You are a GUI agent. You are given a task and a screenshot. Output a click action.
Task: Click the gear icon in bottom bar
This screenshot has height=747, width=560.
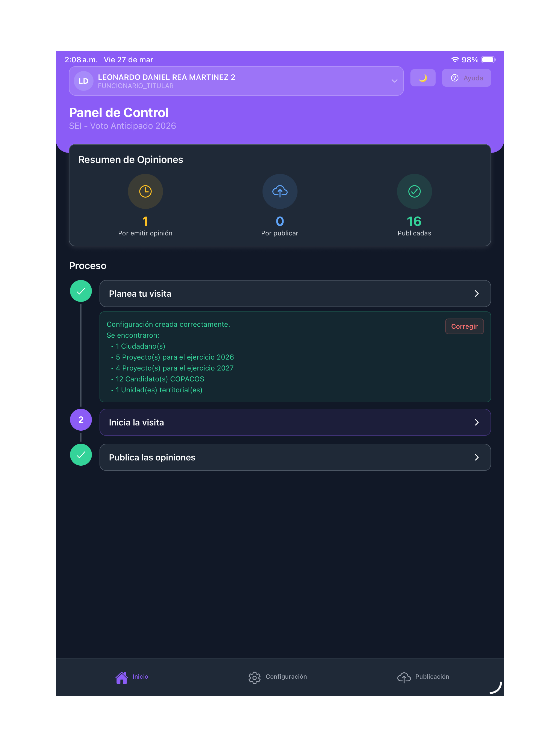click(x=254, y=678)
